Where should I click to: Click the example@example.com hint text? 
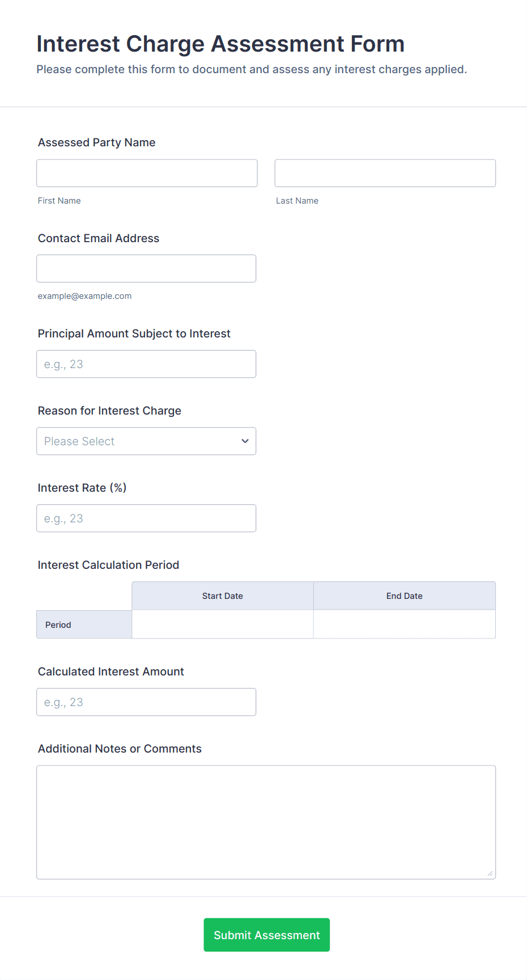pyautogui.click(x=84, y=296)
